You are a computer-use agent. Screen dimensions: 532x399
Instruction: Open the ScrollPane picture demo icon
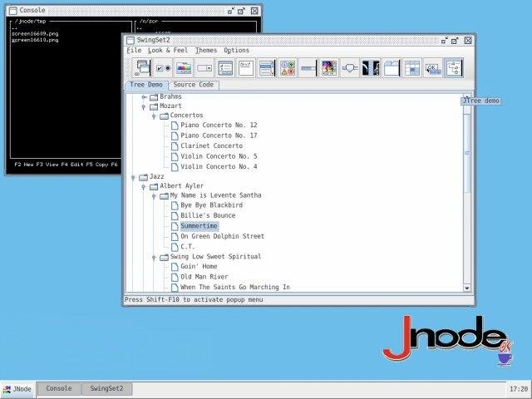coord(329,68)
